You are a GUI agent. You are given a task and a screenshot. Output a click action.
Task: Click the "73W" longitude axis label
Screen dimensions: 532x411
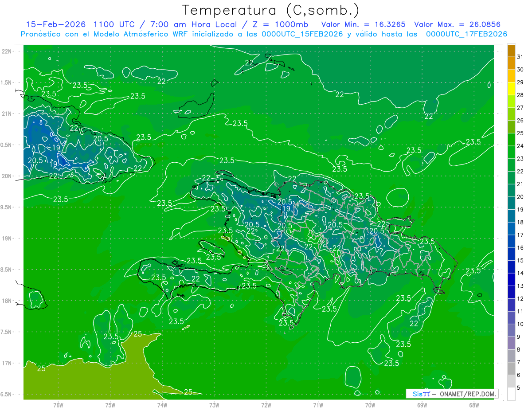214,405
